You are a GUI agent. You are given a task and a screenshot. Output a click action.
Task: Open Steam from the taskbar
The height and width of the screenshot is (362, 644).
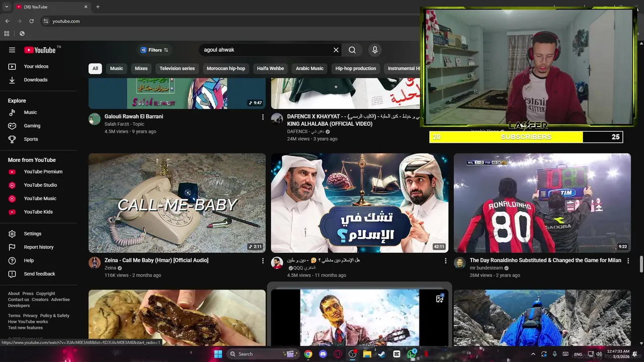tap(382, 354)
